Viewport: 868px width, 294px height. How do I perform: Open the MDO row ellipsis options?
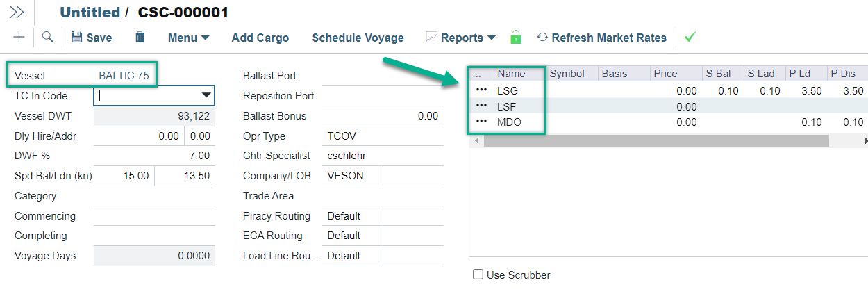pos(481,122)
